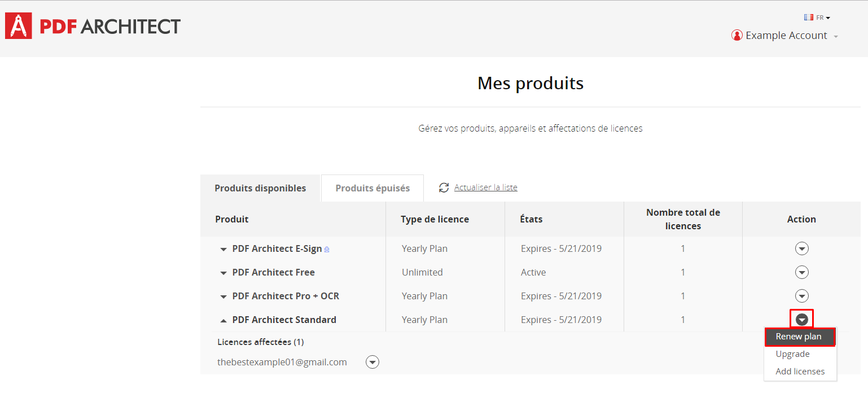This screenshot has height=419, width=868.
Task: Click the Mes produits heading
Action: tap(531, 83)
